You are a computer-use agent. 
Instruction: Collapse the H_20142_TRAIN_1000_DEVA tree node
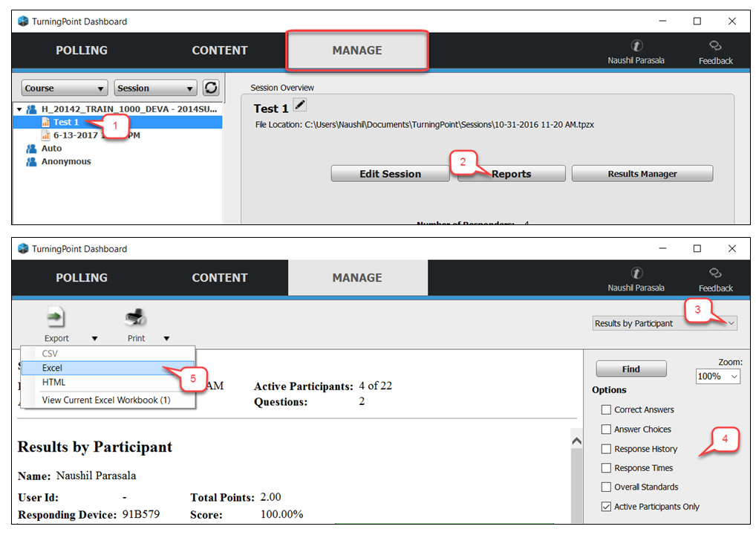click(19, 109)
